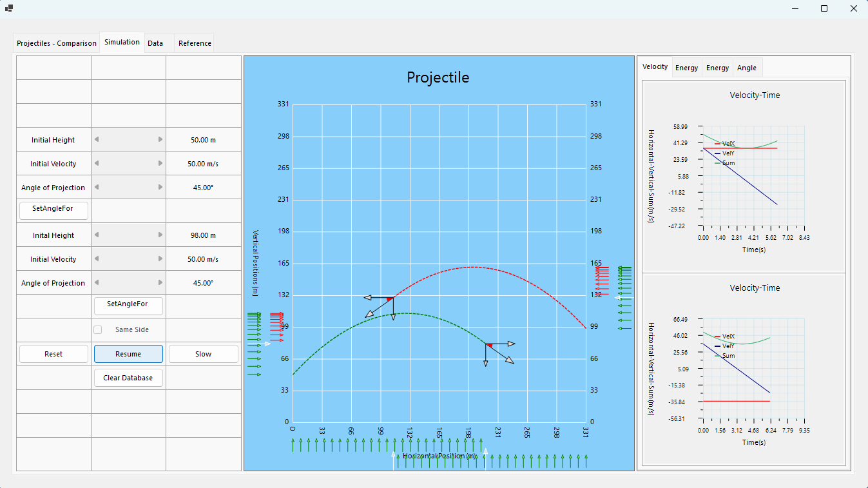
Task: Click left arrow of first Initial Height slider
Action: (97, 139)
